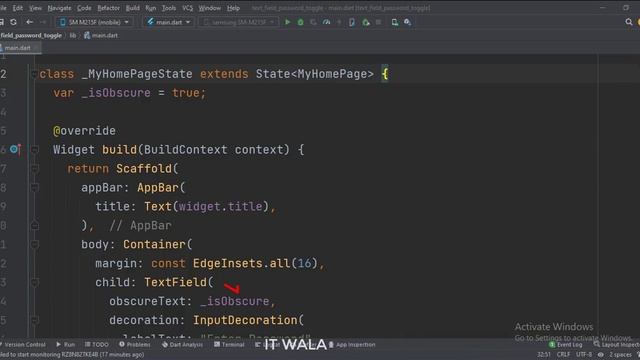Open the Run tool window at bottom
The width and height of the screenshot is (640, 360).
point(66,344)
